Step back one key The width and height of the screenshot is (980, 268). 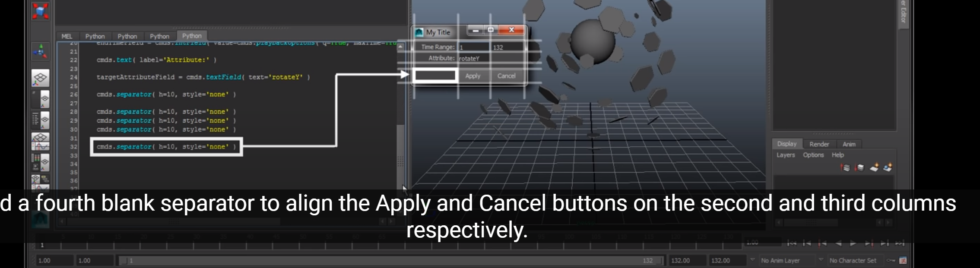(x=822, y=243)
